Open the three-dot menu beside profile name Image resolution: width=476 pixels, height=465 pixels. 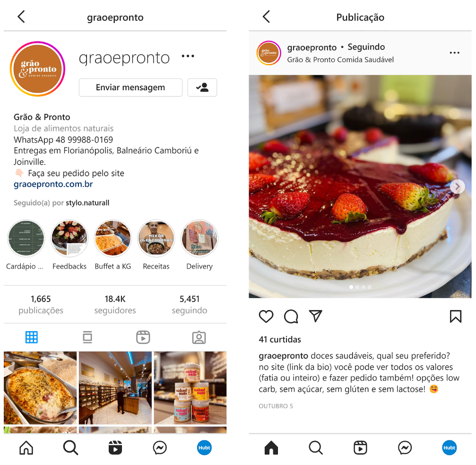(188, 56)
